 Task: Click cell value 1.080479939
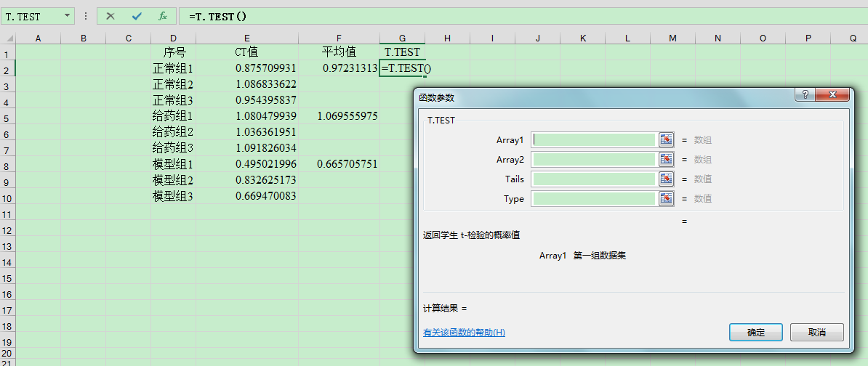coord(247,117)
